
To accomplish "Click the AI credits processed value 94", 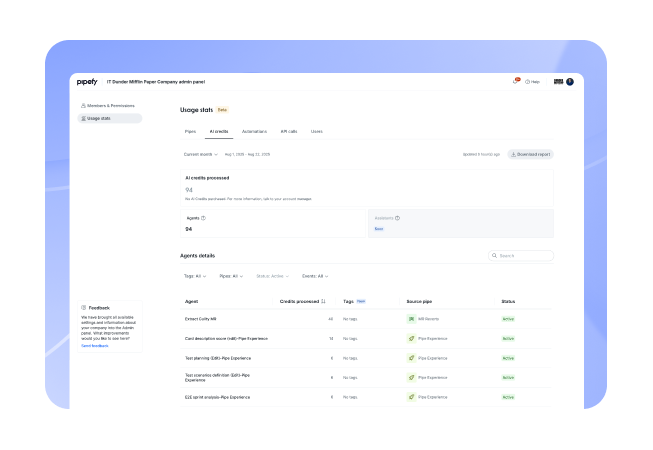I will coord(189,190).
